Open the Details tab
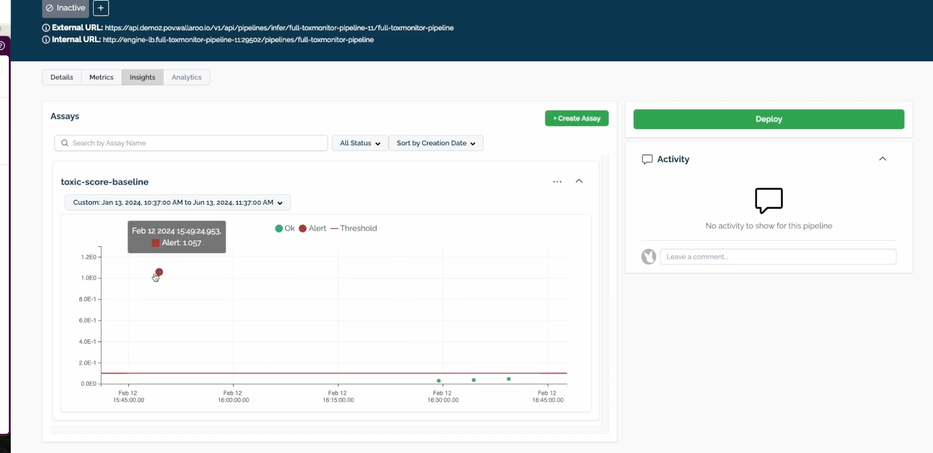Screen dimensions: 933x453 62,77
